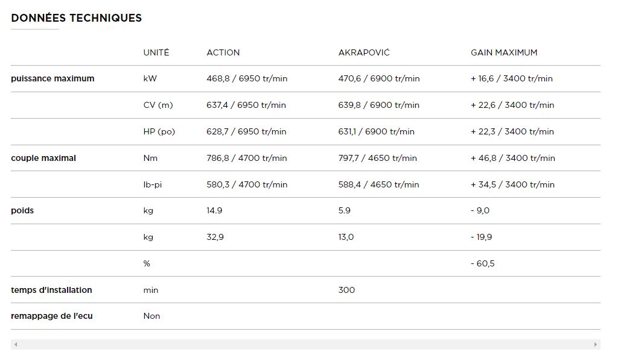Click the couple maximal row label
Screen dimensions: 644x355
pos(43,158)
